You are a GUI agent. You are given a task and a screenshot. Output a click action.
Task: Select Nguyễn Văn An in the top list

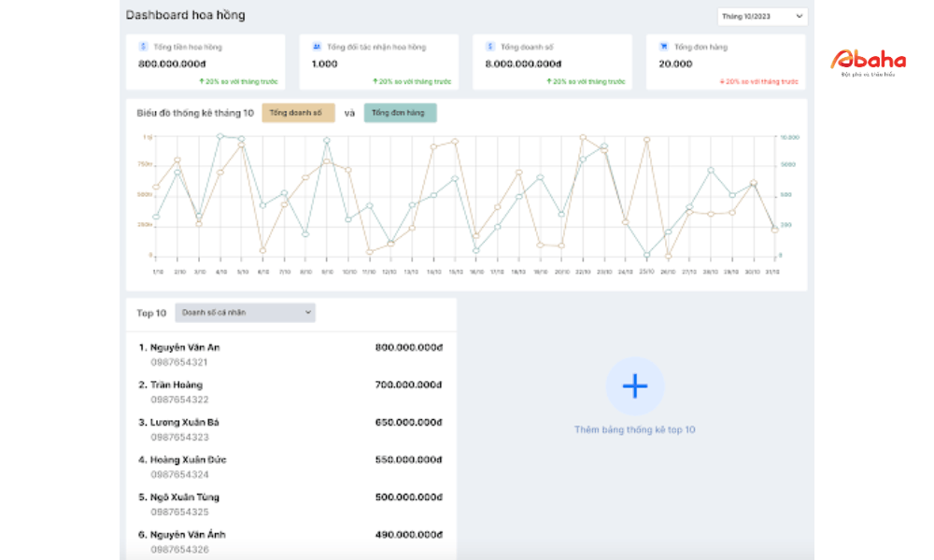185,347
